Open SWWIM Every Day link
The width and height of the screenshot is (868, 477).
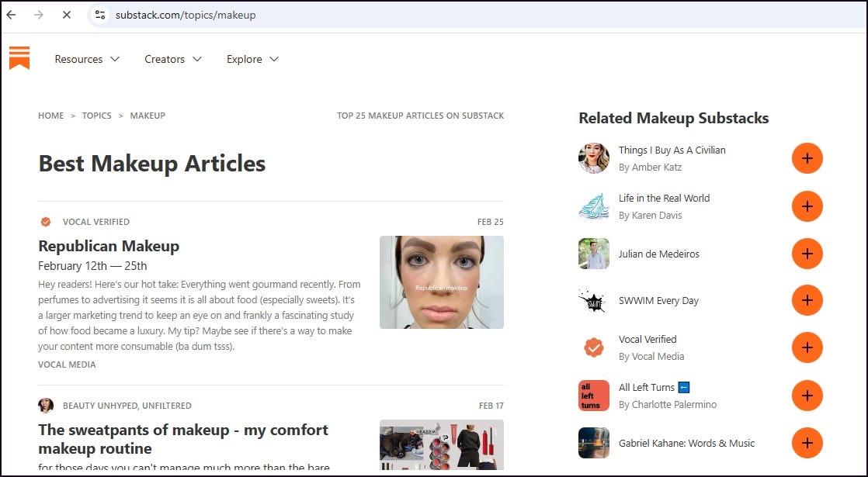[x=658, y=301]
